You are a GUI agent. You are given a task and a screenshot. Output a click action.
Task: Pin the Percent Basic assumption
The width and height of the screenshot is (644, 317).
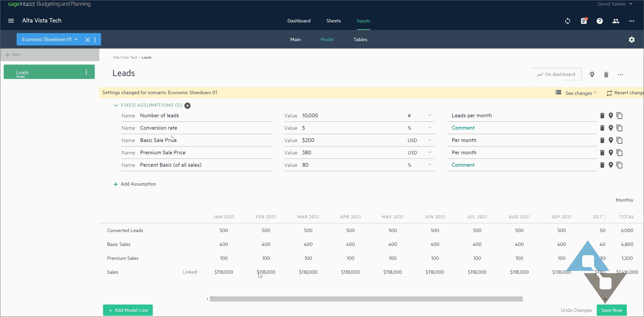point(611,165)
